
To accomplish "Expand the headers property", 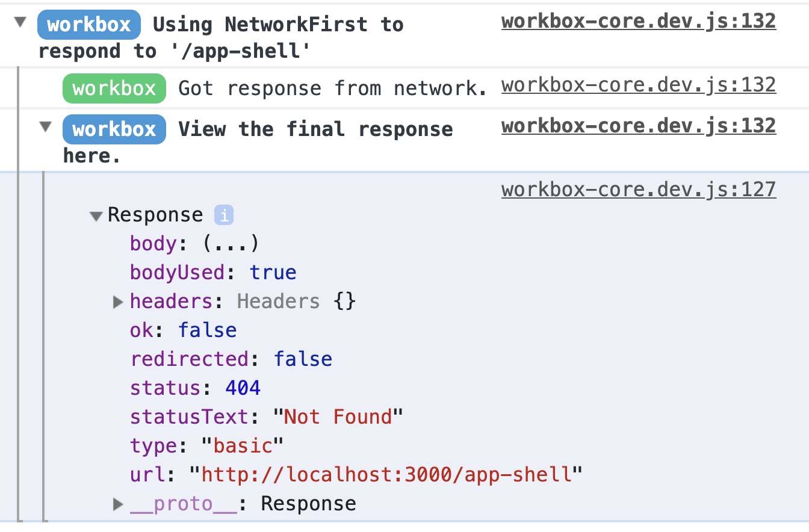I will pos(118,302).
